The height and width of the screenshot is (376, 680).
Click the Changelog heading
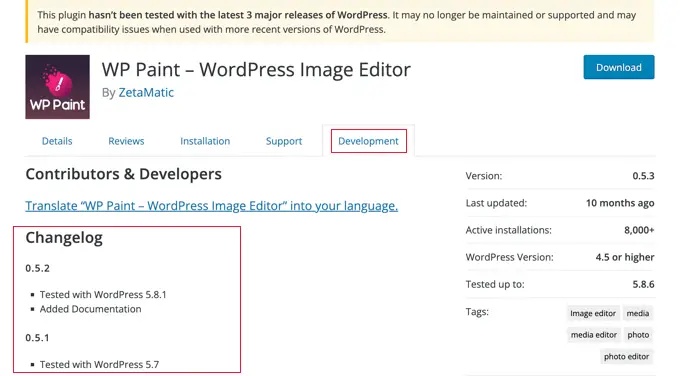pos(64,238)
